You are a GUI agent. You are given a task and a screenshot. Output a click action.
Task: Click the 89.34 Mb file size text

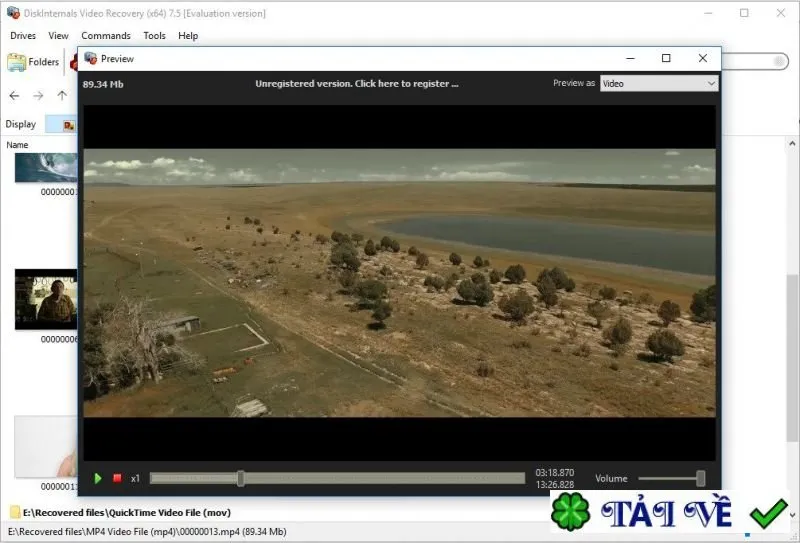[x=103, y=84]
